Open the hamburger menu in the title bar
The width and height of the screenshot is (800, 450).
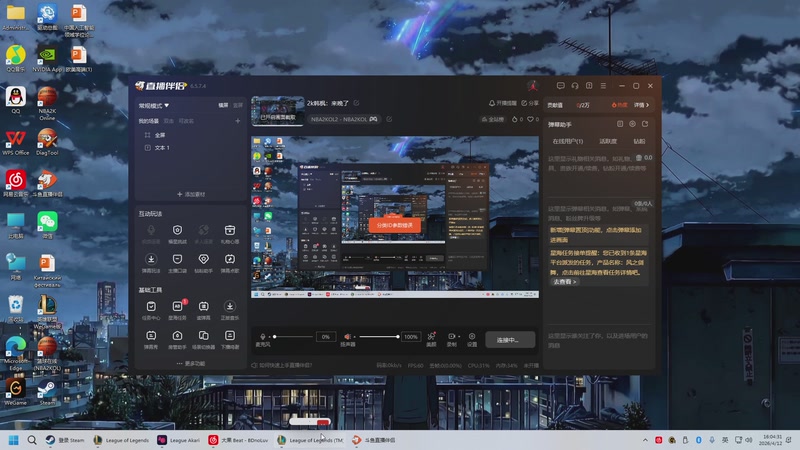coord(603,86)
